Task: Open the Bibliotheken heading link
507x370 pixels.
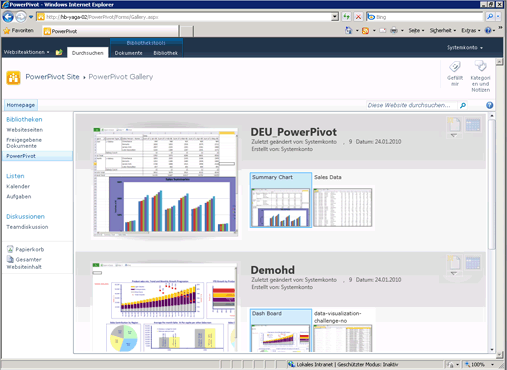Action: click(24, 119)
